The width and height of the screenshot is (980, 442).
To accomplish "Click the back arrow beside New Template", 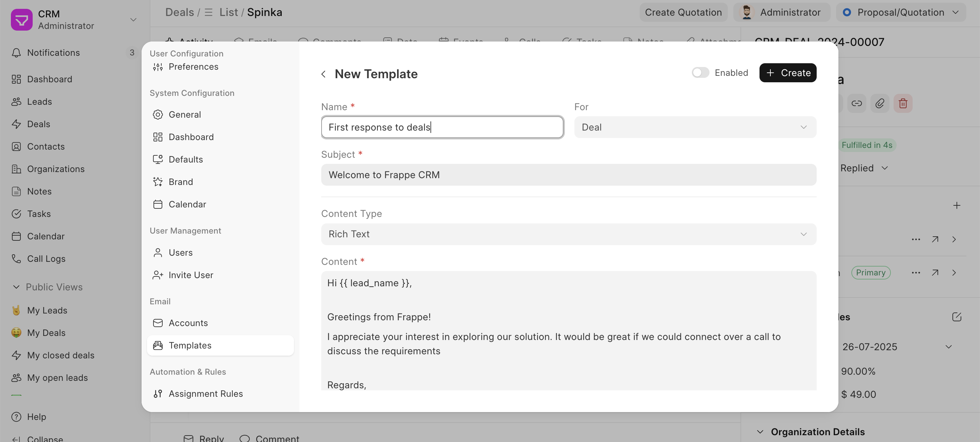I will pyautogui.click(x=323, y=74).
